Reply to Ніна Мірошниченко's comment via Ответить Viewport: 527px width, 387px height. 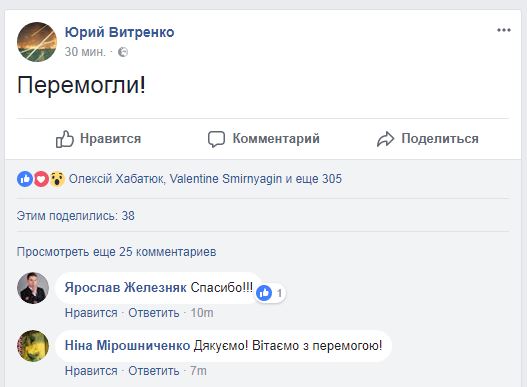(x=154, y=371)
